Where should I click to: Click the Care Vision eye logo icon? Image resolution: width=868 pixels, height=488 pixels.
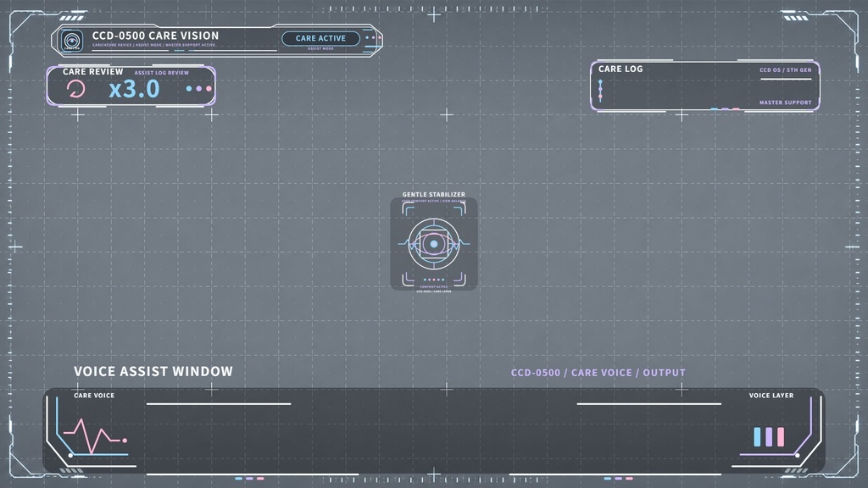pos(72,41)
